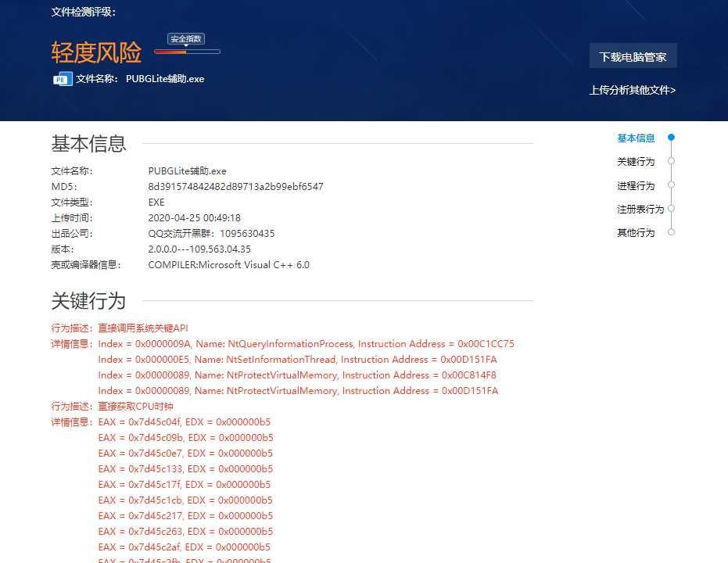Click the circle marker beside 注册表行为
This screenshot has height=563, width=728.
671,209
